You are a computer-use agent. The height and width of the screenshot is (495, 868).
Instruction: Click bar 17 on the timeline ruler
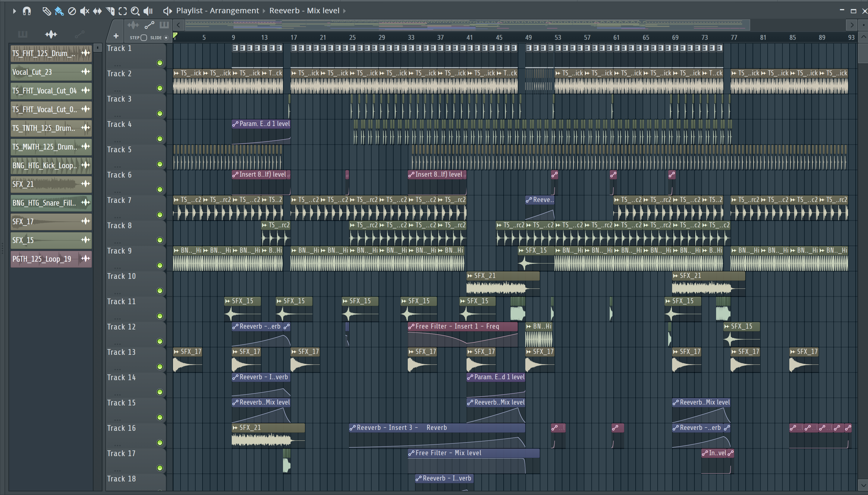click(294, 37)
